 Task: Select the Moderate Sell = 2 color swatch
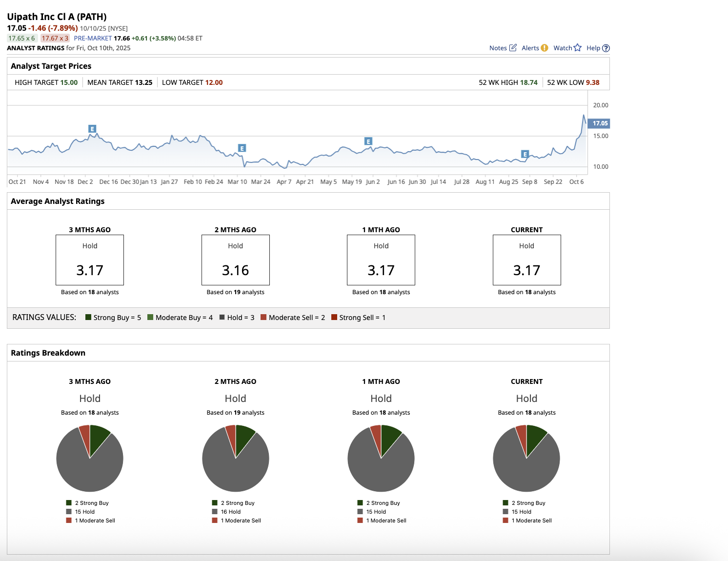click(263, 317)
